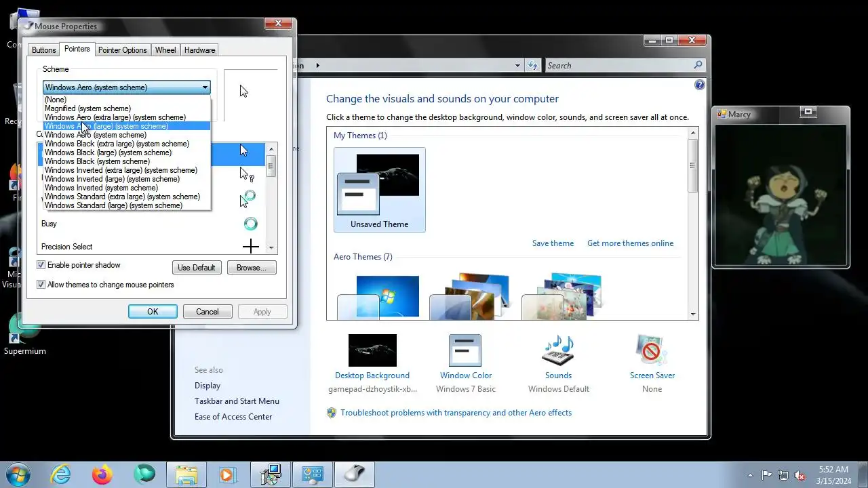
Task: Open the taskbar clock and date
Action: click(833, 474)
